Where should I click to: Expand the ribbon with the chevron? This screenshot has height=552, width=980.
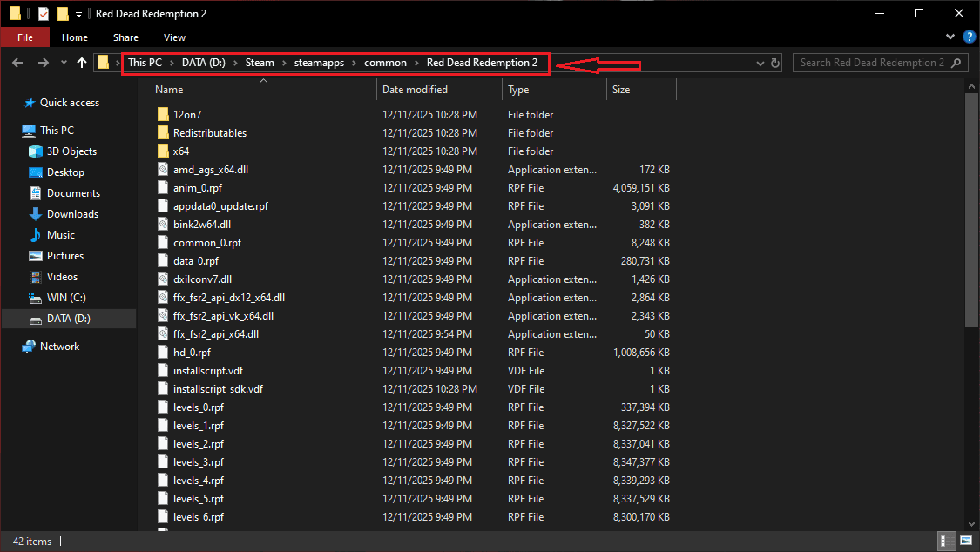click(x=950, y=37)
